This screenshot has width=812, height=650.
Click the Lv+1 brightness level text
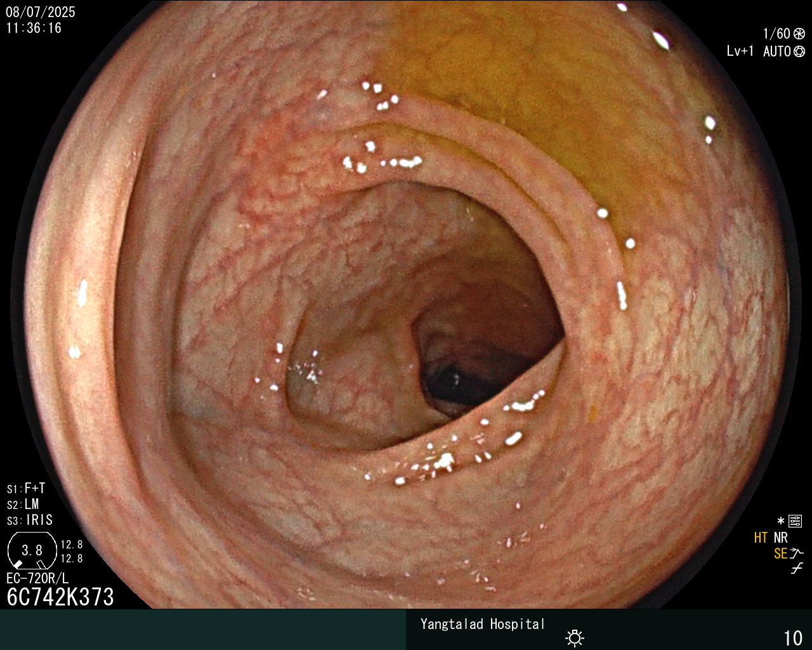click(740, 51)
